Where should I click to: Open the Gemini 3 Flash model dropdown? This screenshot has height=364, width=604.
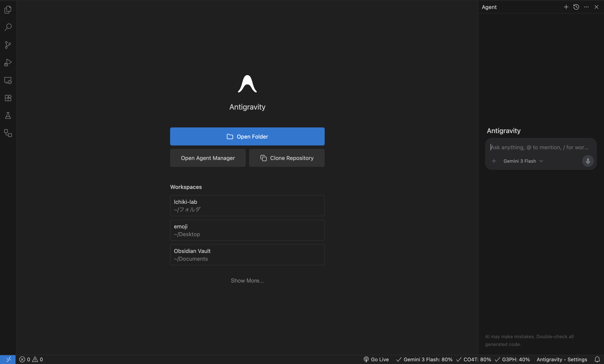523,161
